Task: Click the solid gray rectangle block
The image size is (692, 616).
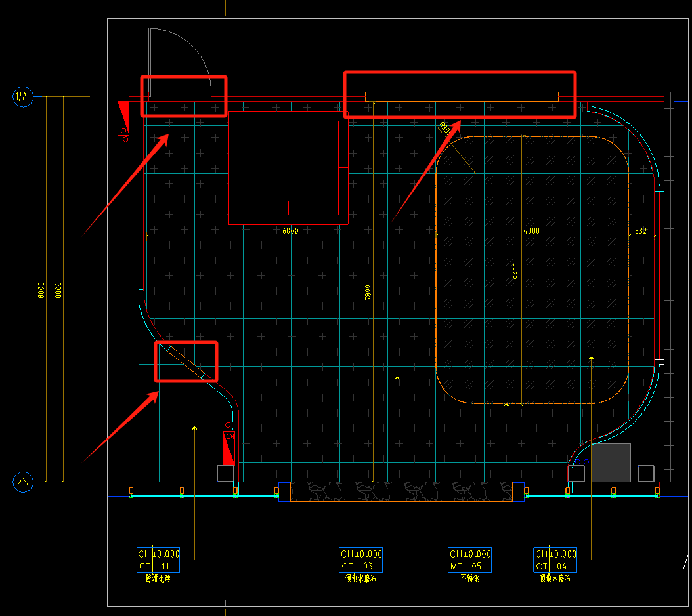Action: [x=611, y=462]
